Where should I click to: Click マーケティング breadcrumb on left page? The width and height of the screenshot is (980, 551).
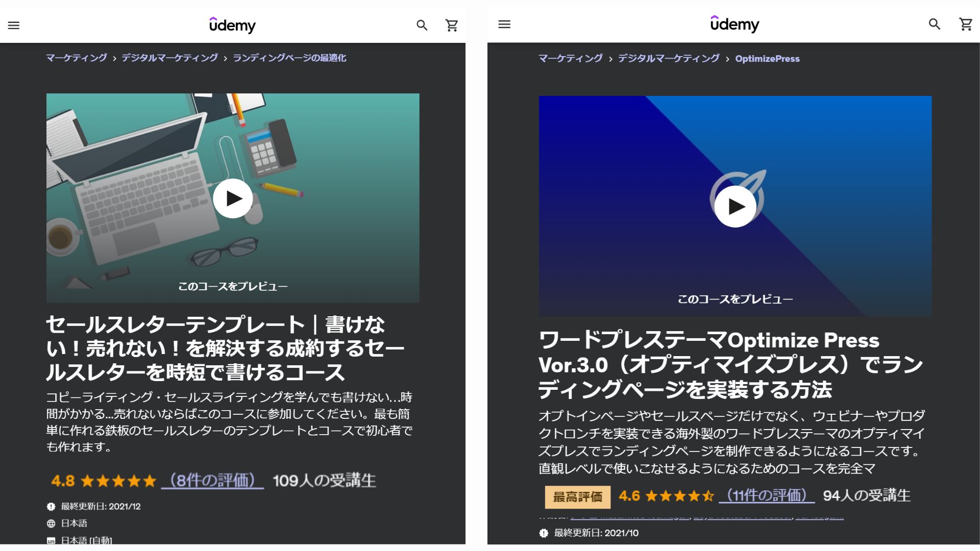coord(77,58)
